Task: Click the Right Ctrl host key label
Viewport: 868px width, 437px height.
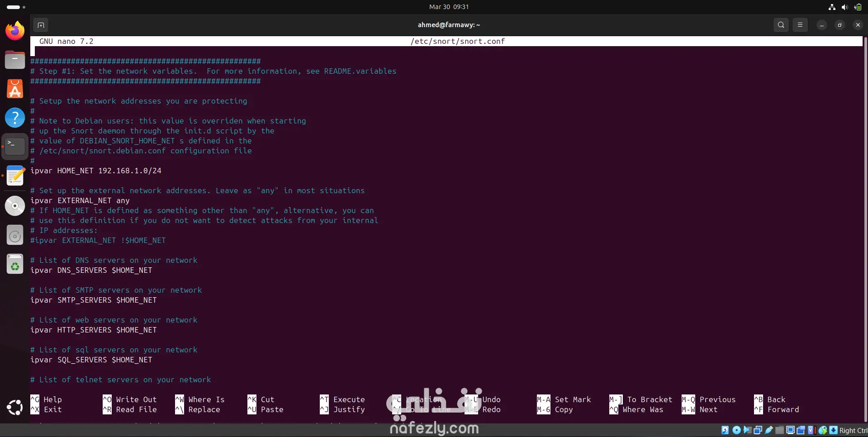Action: coord(854,431)
